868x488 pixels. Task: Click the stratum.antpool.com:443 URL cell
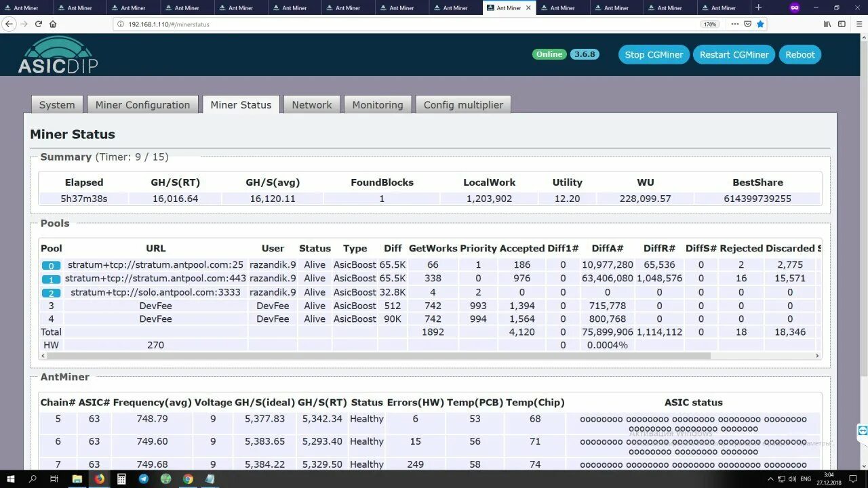tap(155, 279)
